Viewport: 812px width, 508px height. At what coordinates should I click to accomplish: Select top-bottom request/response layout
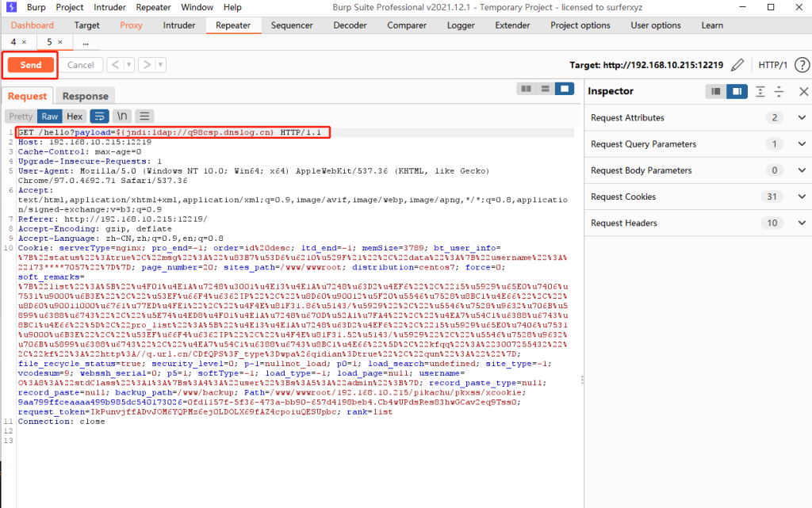click(x=546, y=89)
